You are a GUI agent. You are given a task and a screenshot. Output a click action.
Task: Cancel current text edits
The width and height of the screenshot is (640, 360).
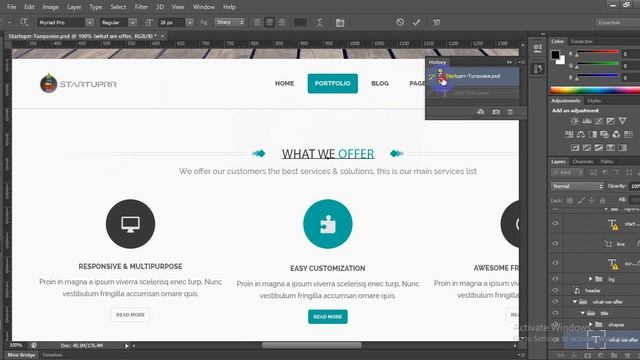[400, 22]
